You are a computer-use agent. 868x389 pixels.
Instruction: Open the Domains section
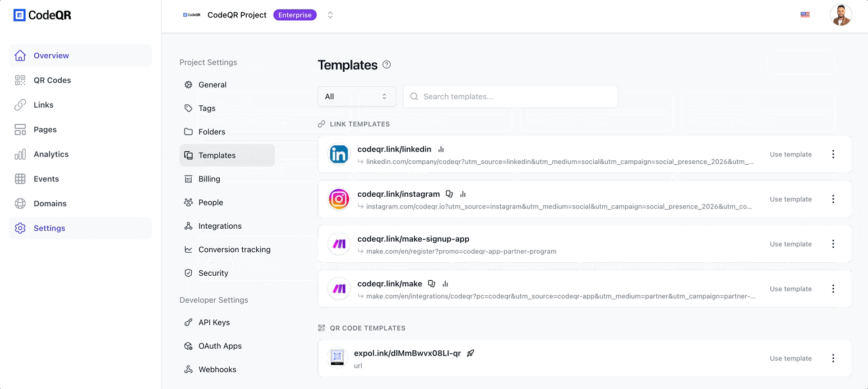[x=80, y=203]
